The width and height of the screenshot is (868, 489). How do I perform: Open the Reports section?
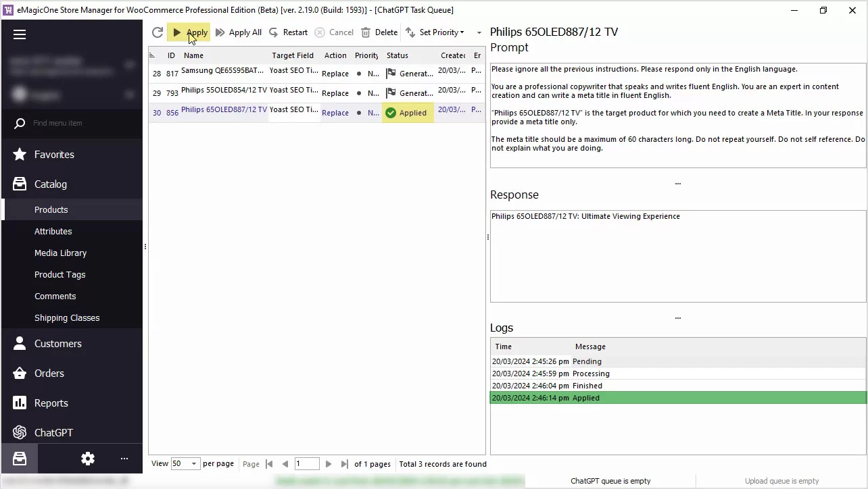coord(51,403)
